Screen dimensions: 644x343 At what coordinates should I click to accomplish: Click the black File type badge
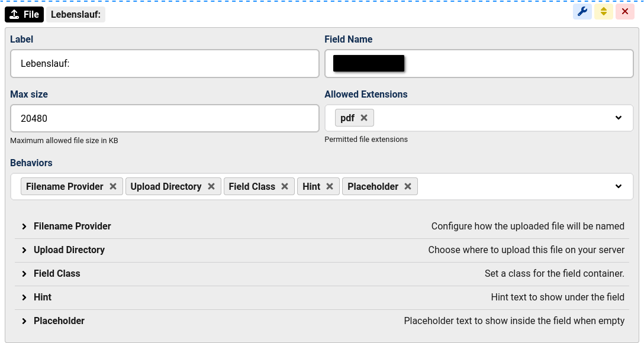click(x=24, y=14)
